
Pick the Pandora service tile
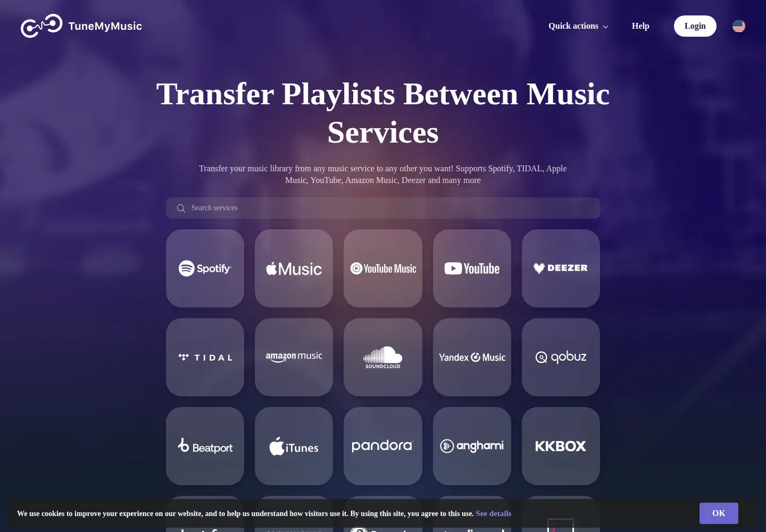383,446
